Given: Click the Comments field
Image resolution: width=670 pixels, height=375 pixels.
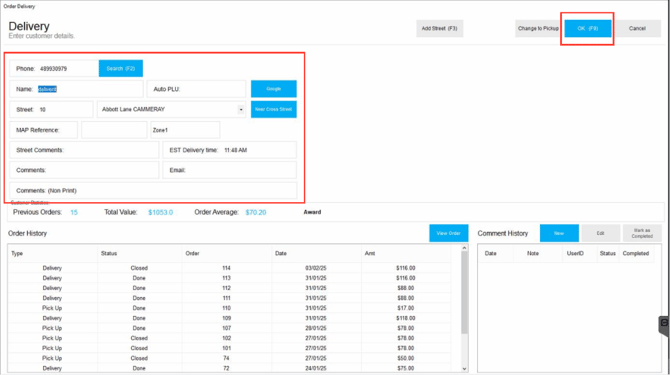Looking at the screenshot, I should pyautogui.click(x=84, y=170).
